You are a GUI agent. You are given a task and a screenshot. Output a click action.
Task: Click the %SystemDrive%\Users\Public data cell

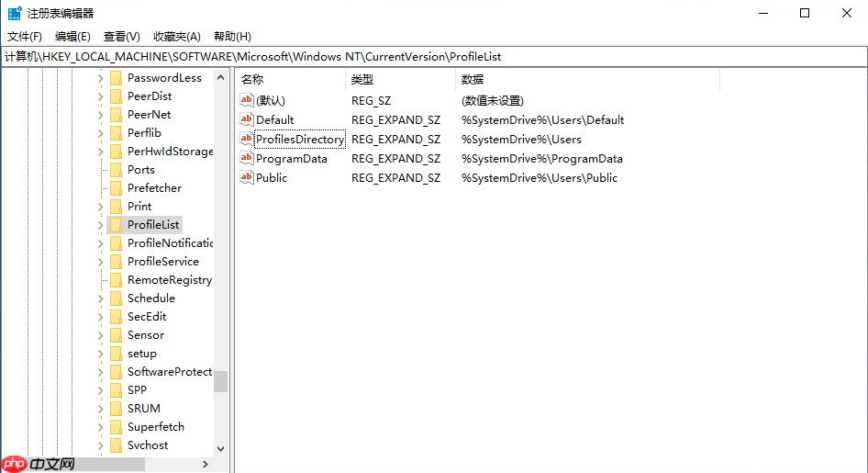point(540,178)
